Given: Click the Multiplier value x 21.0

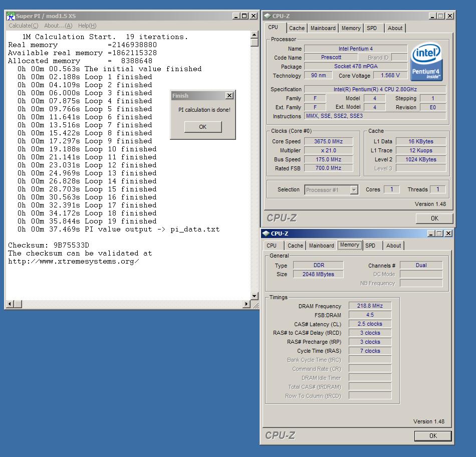Looking at the screenshot, I should (329, 150).
